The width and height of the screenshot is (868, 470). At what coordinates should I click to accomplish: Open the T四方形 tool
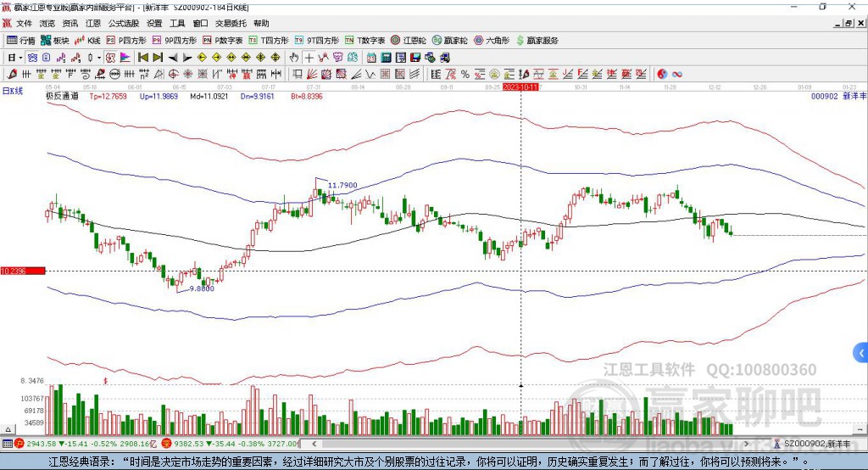269,41
